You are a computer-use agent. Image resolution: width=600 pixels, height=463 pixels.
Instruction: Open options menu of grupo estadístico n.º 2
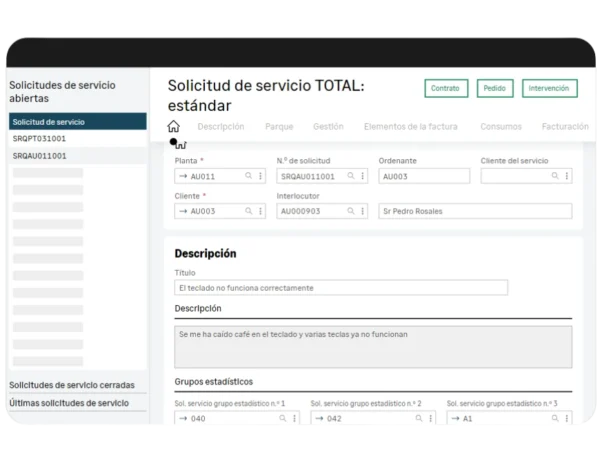click(428, 419)
